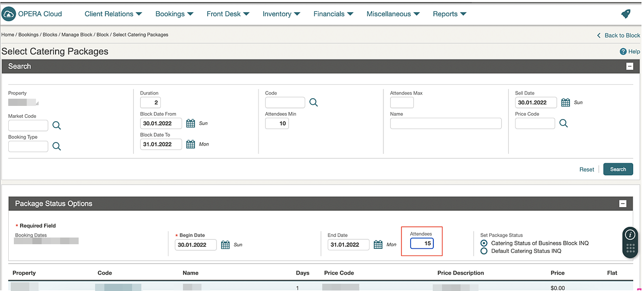Click the Attendees Min field
Screen dimensions: 644x291
click(x=277, y=123)
